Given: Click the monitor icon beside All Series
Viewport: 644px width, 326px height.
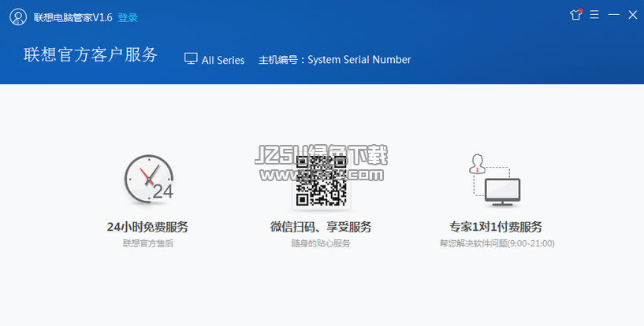Looking at the screenshot, I should (191, 58).
